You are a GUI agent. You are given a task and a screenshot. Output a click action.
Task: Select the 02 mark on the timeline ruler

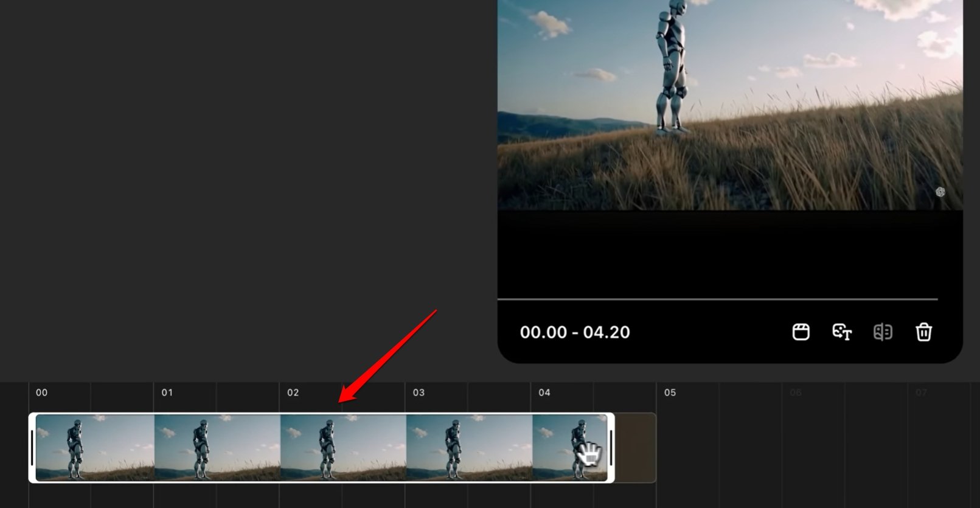293,392
